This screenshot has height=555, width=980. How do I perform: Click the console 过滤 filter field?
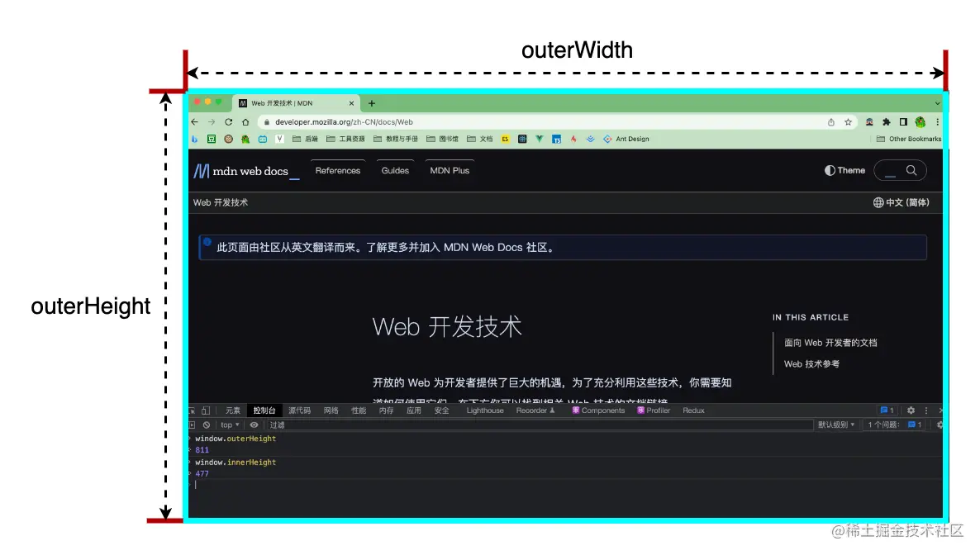click(x=540, y=425)
